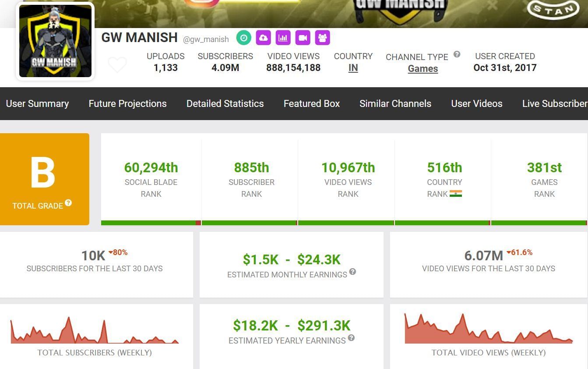Click the GW Manish channel avatar

pyautogui.click(x=55, y=42)
